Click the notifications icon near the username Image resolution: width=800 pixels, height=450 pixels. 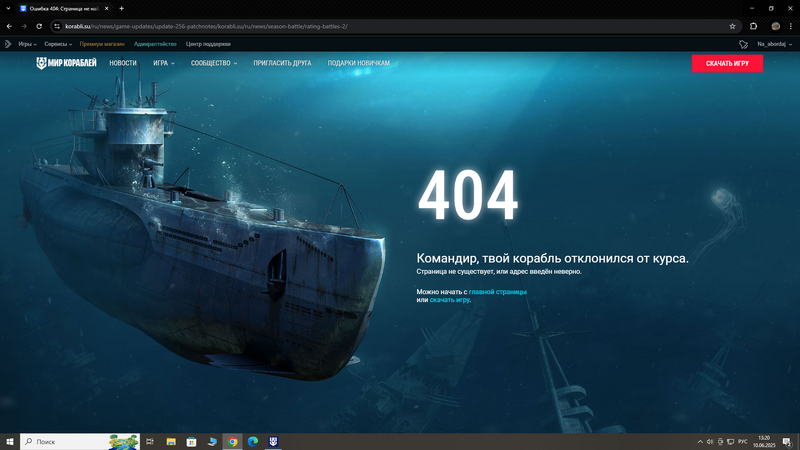[x=743, y=44]
